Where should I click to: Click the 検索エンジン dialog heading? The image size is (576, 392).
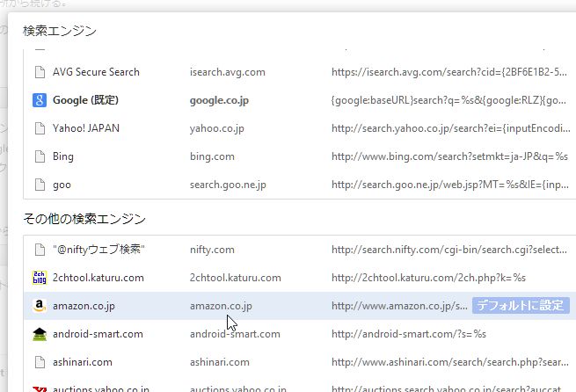(x=60, y=31)
